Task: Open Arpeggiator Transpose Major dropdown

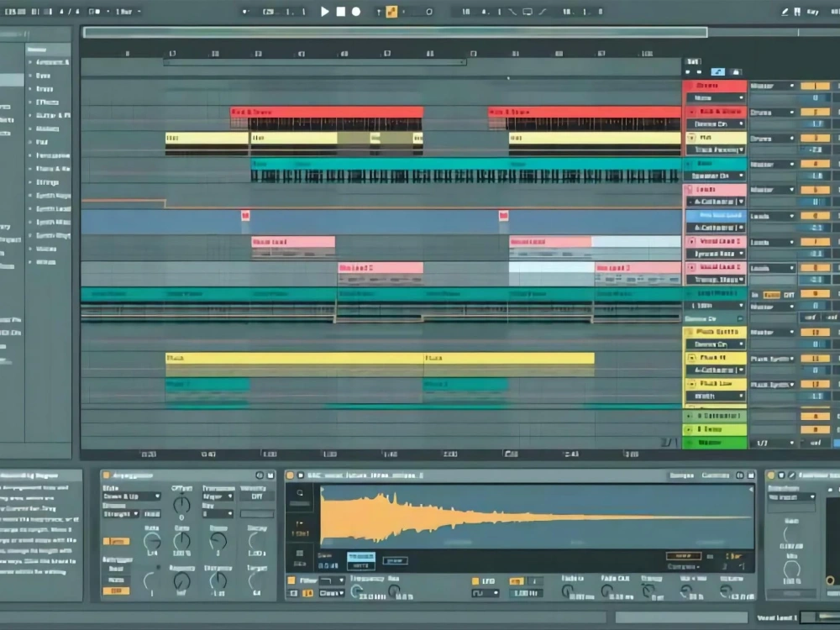Action: (x=218, y=496)
